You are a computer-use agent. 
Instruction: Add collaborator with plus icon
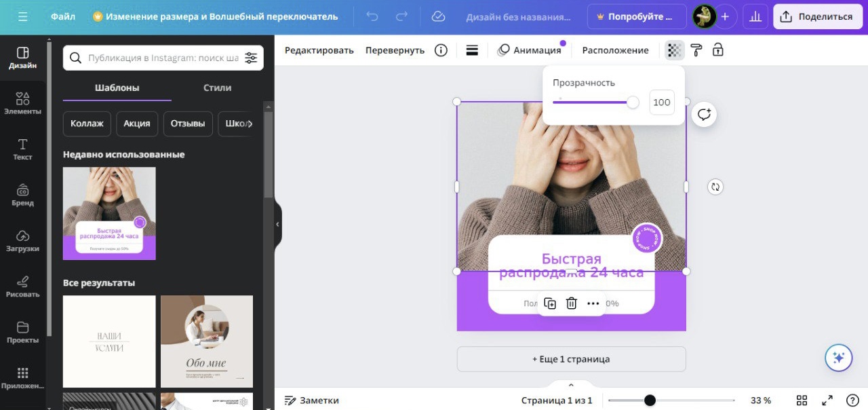click(725, 16)
